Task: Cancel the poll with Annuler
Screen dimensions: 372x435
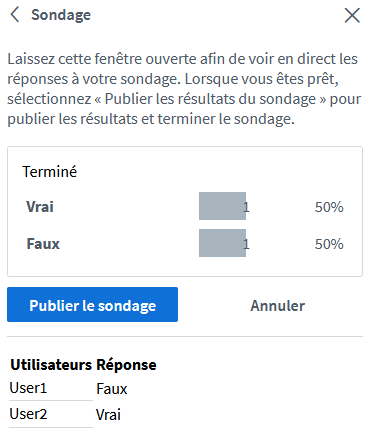Action: coord(277,305)
